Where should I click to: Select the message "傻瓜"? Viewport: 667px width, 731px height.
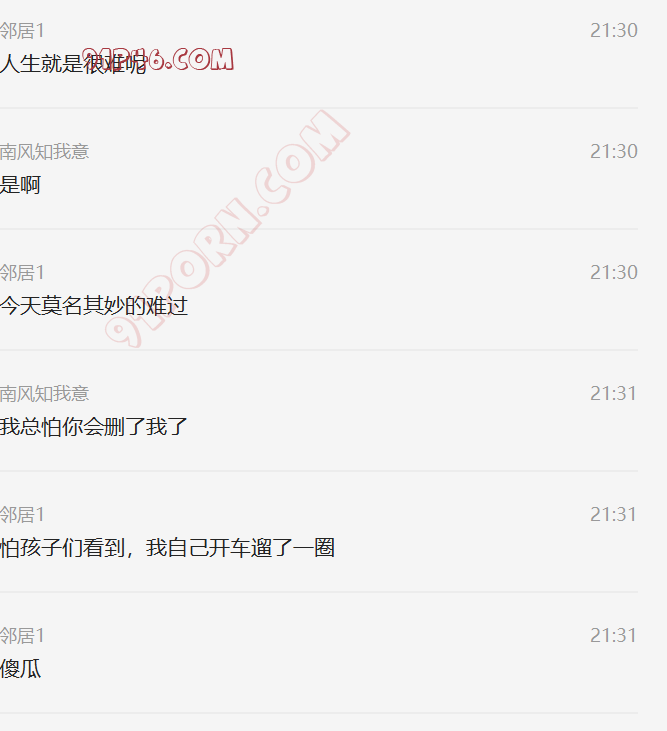[x=21, y=669]
